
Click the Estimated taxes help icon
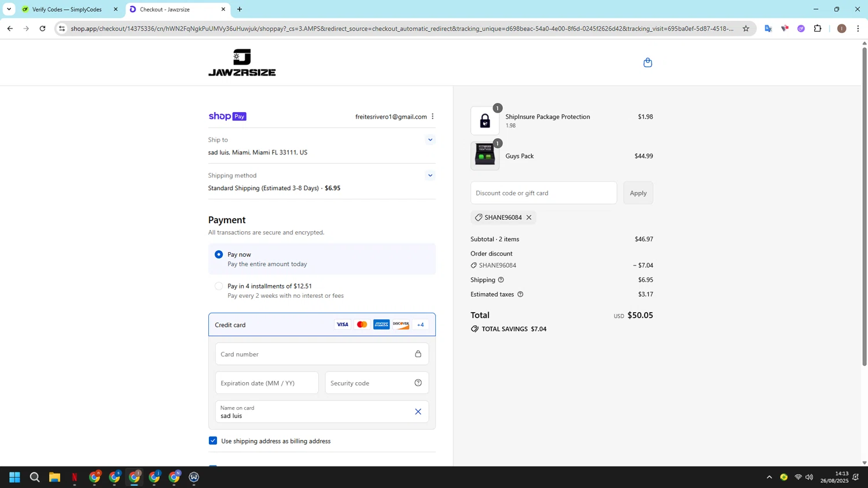click(x=520, y=294)
